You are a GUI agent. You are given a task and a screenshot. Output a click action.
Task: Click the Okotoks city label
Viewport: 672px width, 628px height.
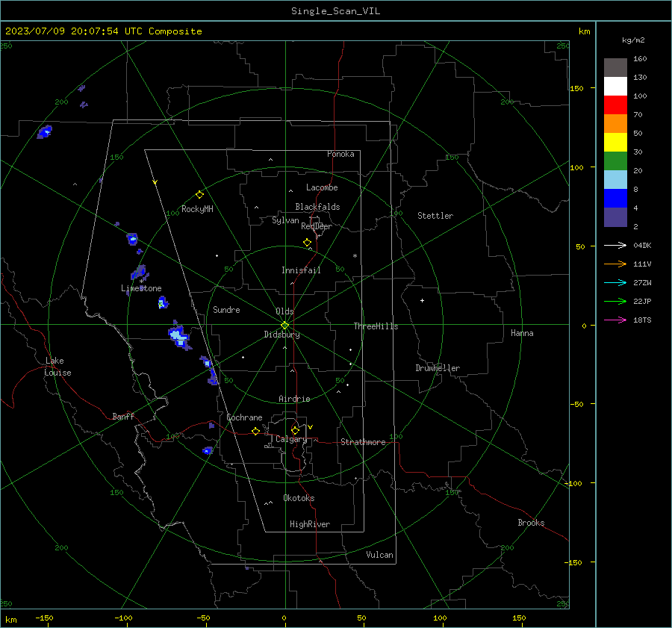[x=299, y=498]
